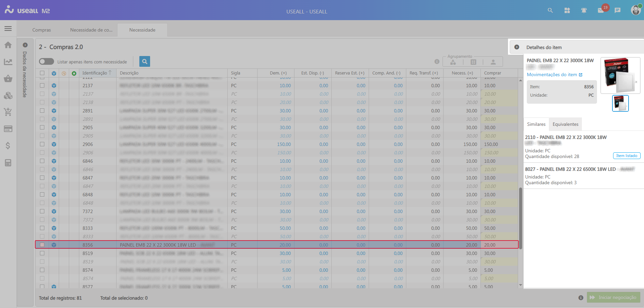Check the checkbox for item 8356
The image size is (644, 308).
point(42,245)
